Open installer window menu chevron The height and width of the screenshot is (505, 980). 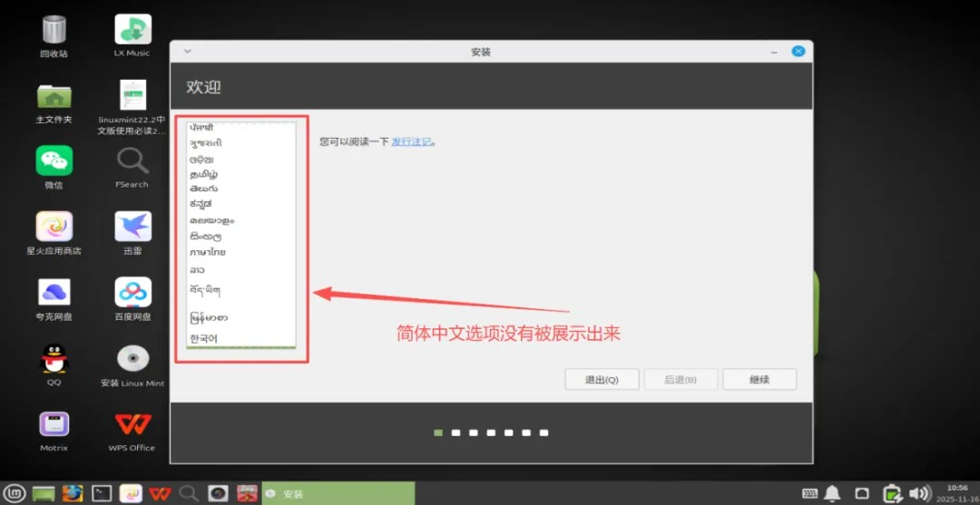187,52
